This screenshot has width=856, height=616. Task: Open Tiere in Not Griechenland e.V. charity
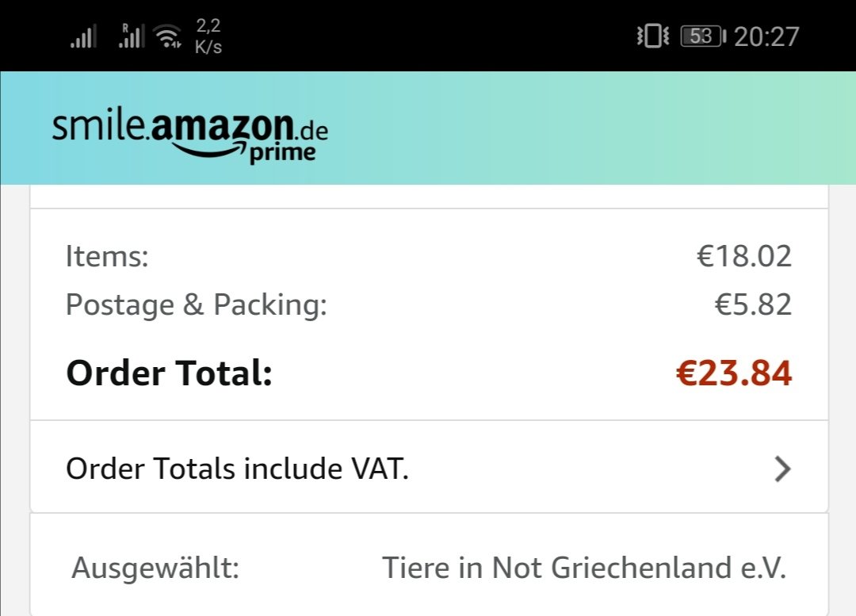(x=584, y=568)
